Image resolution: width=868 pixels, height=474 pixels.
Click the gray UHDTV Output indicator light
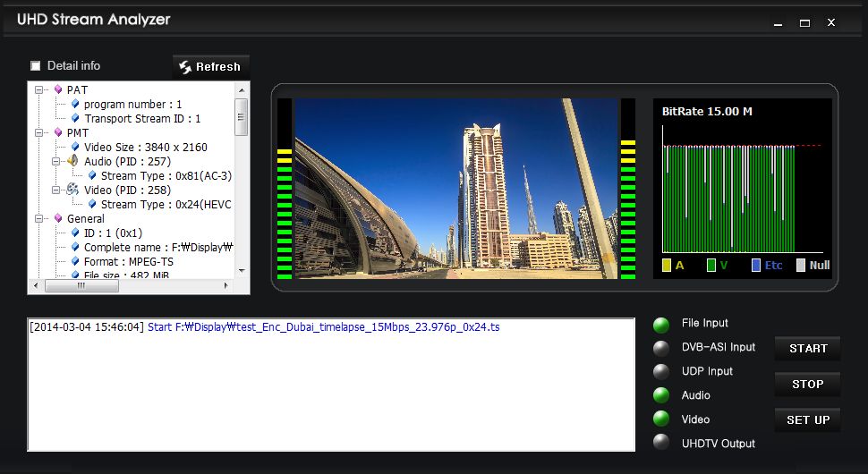pyautogui.click(x=661, y=443)
